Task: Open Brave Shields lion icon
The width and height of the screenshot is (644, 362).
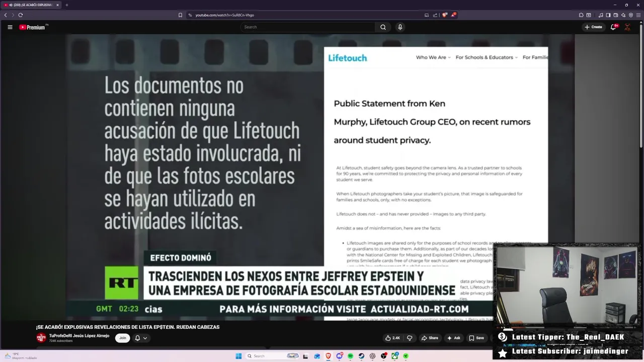Action: [x=445, y=15]
